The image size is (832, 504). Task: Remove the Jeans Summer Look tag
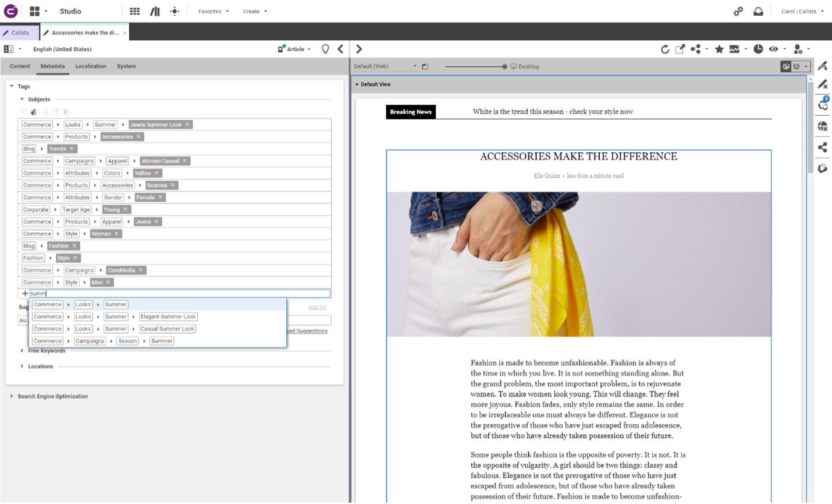coord(187,124)
